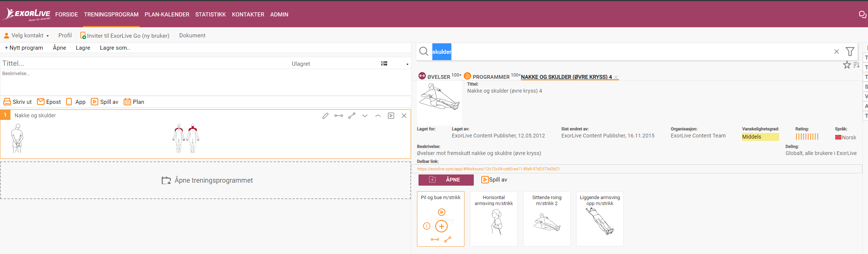868x254 pixels.
Task: Switch to the PROGRAMMER results tab
Action: pos(492,76)
